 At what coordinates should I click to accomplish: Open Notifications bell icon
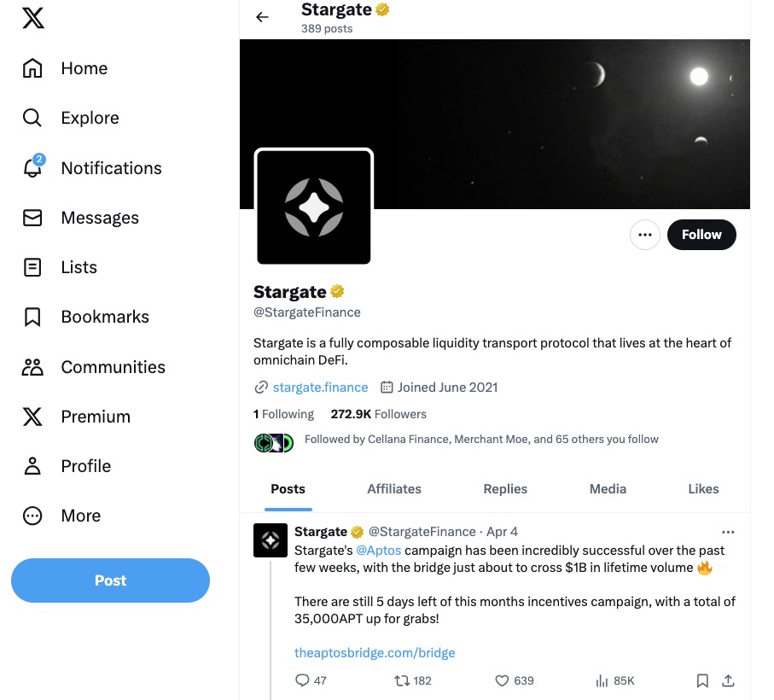(32, 168)
